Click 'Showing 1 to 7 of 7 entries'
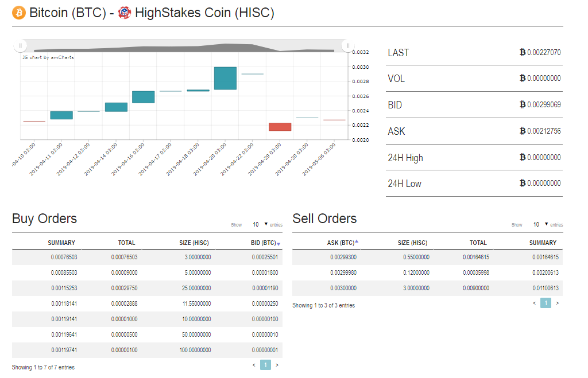 [x=43, y=368]
